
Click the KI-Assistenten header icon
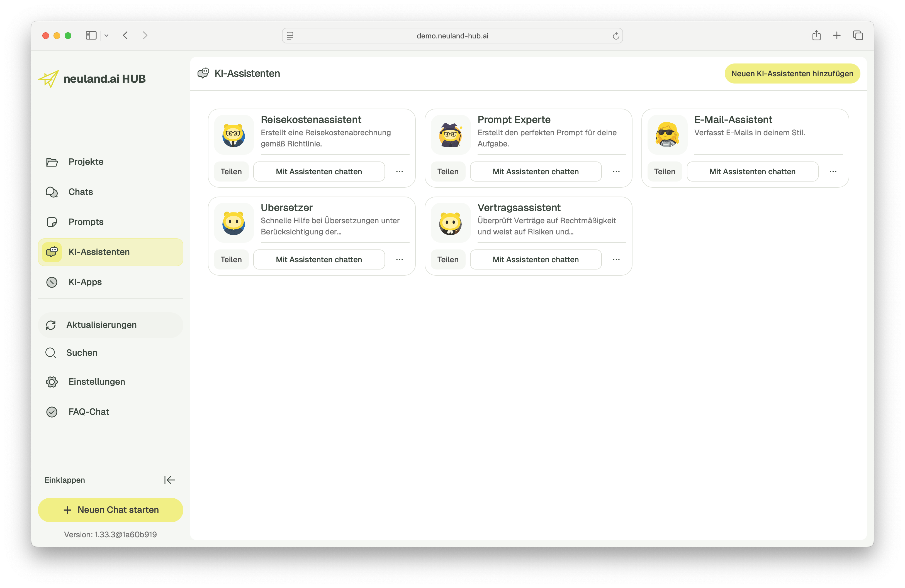pos(203,73)
